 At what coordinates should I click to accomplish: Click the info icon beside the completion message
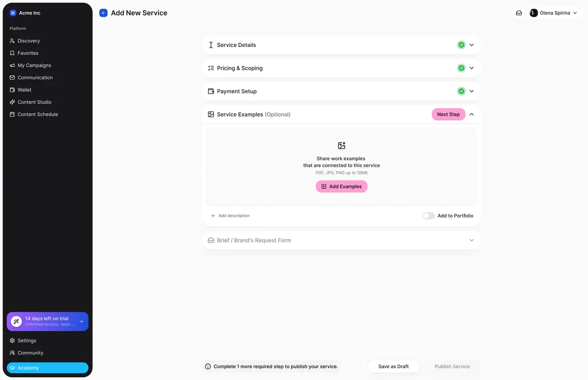point(208,367)
